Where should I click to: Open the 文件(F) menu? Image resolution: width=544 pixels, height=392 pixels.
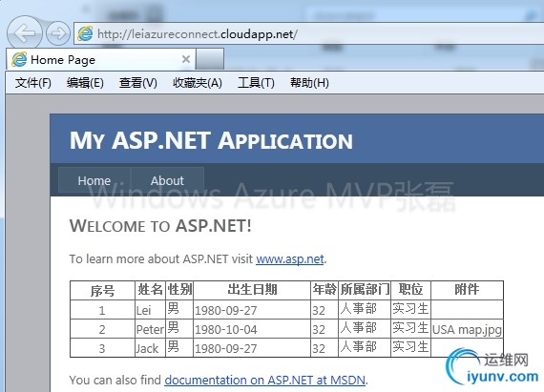click(33, 83)
